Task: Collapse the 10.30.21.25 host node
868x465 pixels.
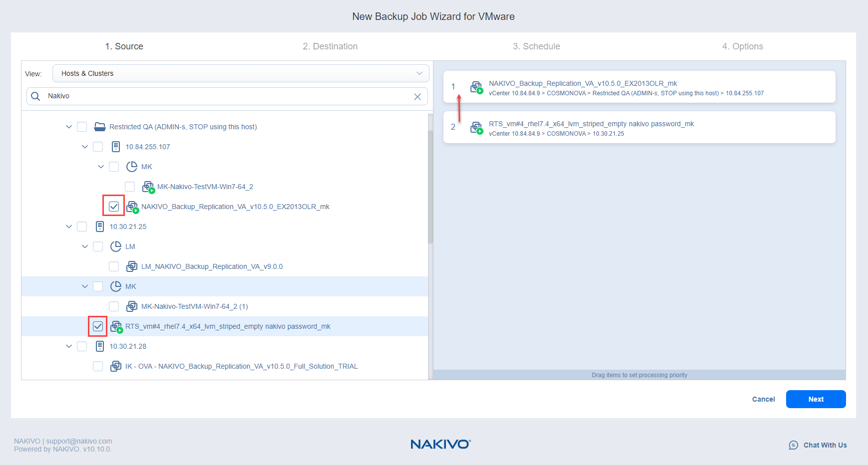Action: point(69,227)
